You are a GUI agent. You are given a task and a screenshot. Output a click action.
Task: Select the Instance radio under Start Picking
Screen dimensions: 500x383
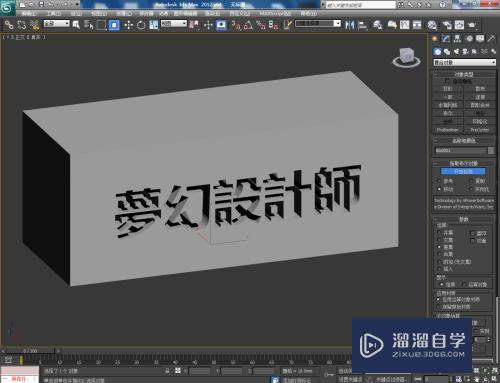[x=471, y=189]
